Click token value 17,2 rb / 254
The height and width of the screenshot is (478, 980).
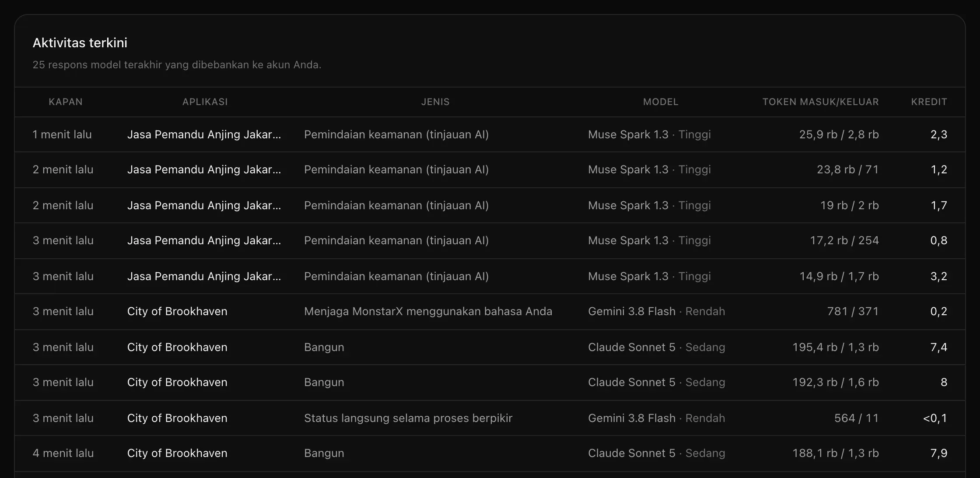[x=844, y=240]
